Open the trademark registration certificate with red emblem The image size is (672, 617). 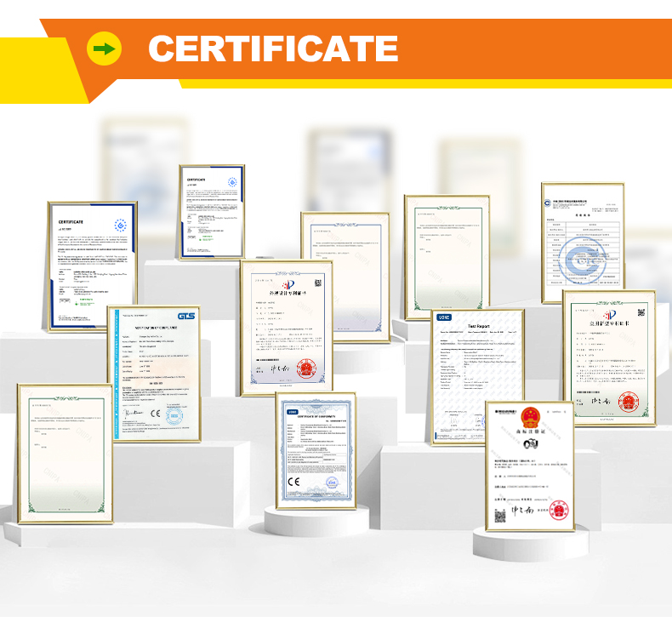530,466
